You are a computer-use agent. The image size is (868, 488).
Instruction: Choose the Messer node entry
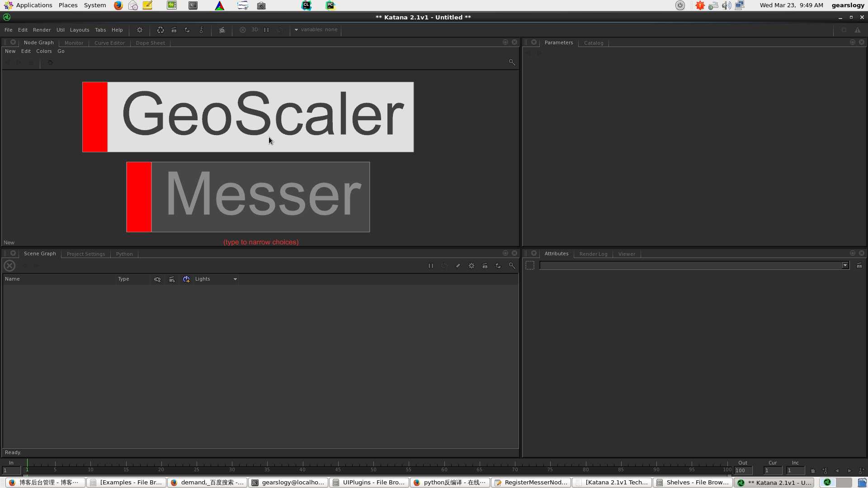pyautogui.click(x=248, y=197)
